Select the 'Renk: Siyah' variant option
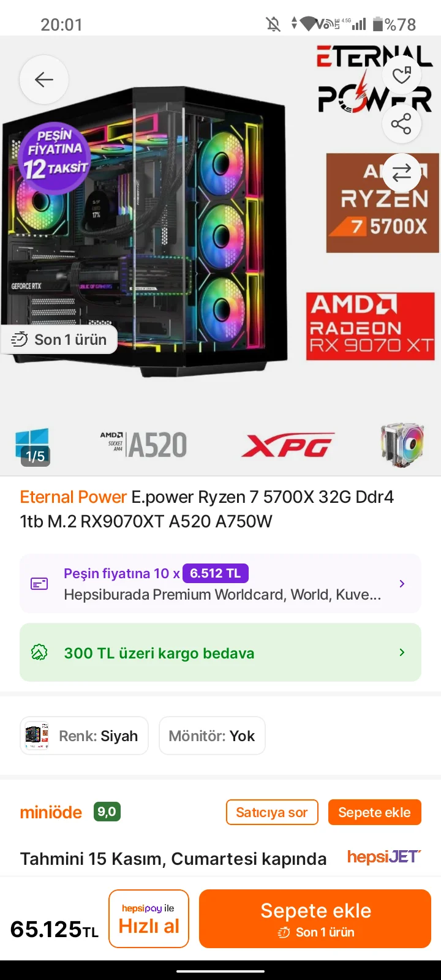441x980 pixels. click(85, 736)
